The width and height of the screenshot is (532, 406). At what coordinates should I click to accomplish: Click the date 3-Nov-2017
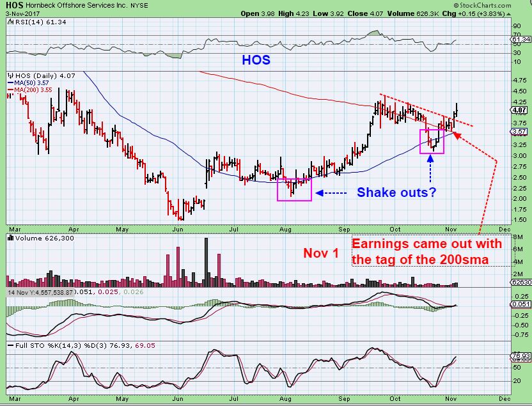pyautogui.click(x=23, y=14)
